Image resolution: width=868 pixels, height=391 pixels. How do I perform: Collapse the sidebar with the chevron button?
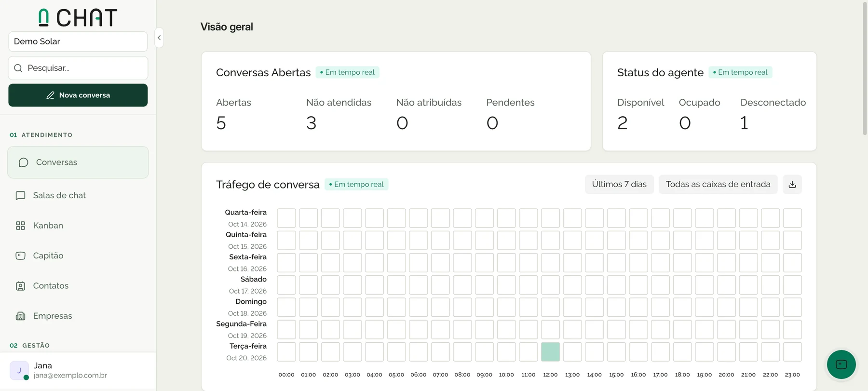(159, 38)
